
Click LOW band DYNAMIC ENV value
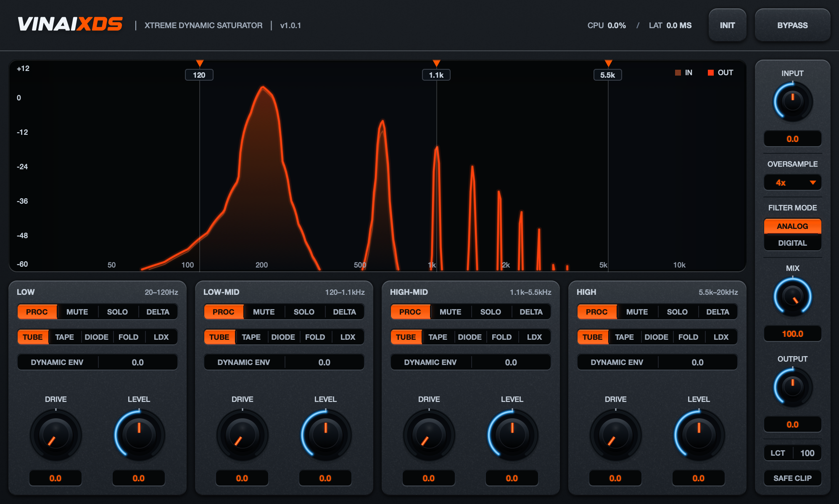(x=138, y=362)
